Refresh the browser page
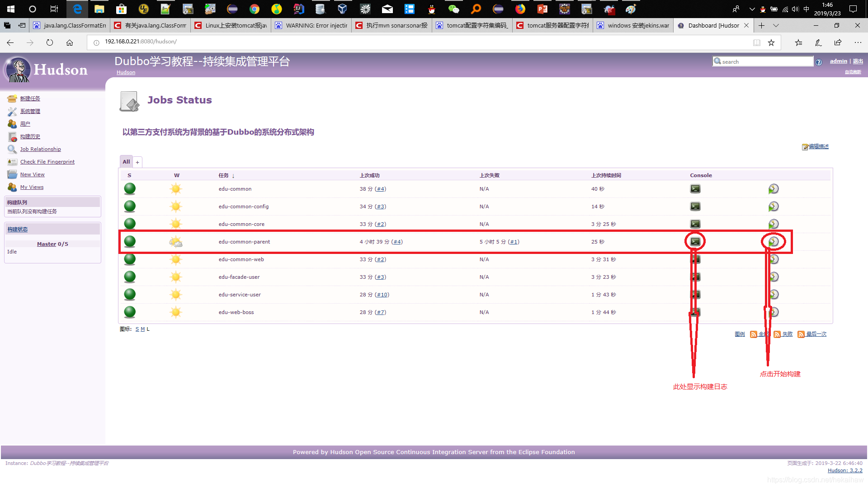Image resolution: width=868 pixels, height=488 pixels. 50,42
